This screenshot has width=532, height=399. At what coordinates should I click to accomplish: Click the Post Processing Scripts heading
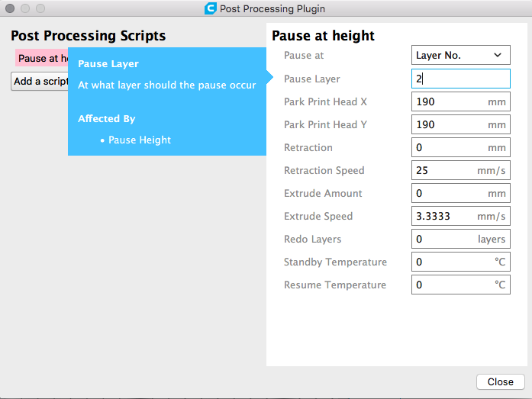[x=88, y=36]
